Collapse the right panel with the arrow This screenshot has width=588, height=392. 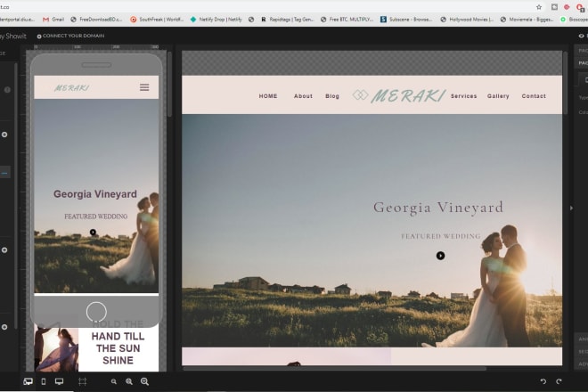(x=571, y=208)
